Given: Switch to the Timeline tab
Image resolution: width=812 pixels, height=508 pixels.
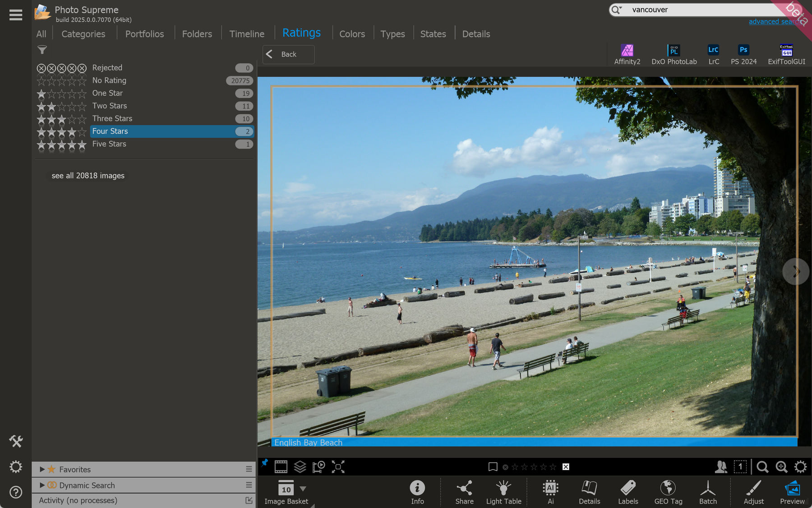Looking at the screenshot, I should [247, 34].
